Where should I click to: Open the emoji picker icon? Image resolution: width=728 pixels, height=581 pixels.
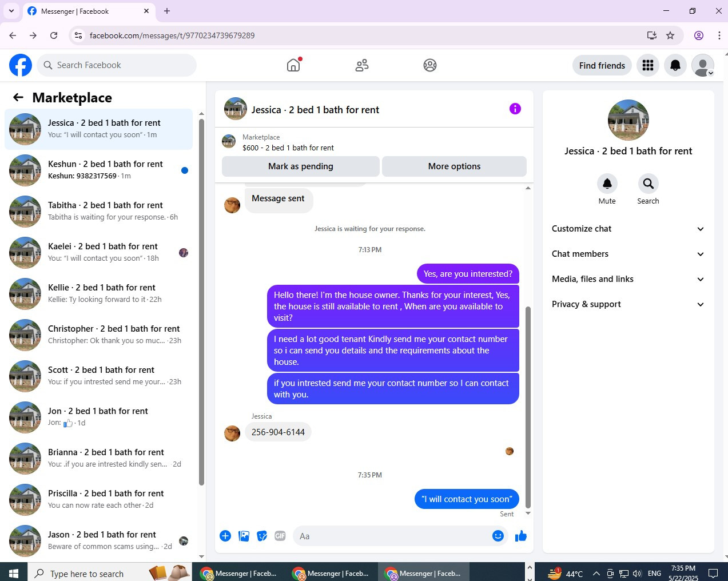coord(498,536)
